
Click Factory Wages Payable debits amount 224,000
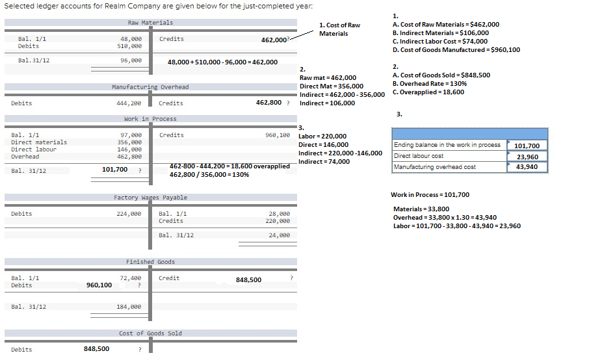tap(129, 214)
